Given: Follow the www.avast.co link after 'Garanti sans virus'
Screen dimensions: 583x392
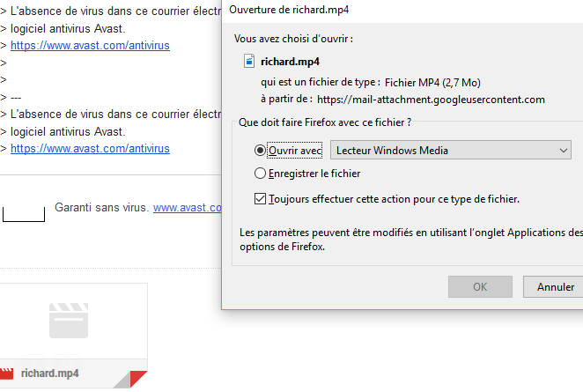Looking at the screenshot, I should (186, 208).
